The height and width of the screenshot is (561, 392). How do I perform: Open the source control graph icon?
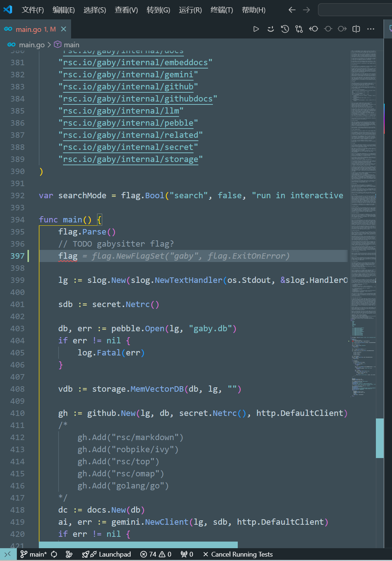(x=299, y=29)
